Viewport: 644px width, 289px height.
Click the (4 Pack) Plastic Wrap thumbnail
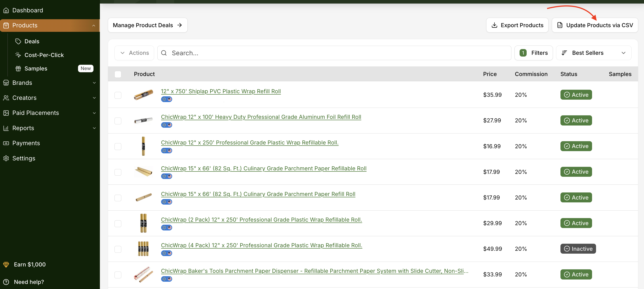point(143,249)
